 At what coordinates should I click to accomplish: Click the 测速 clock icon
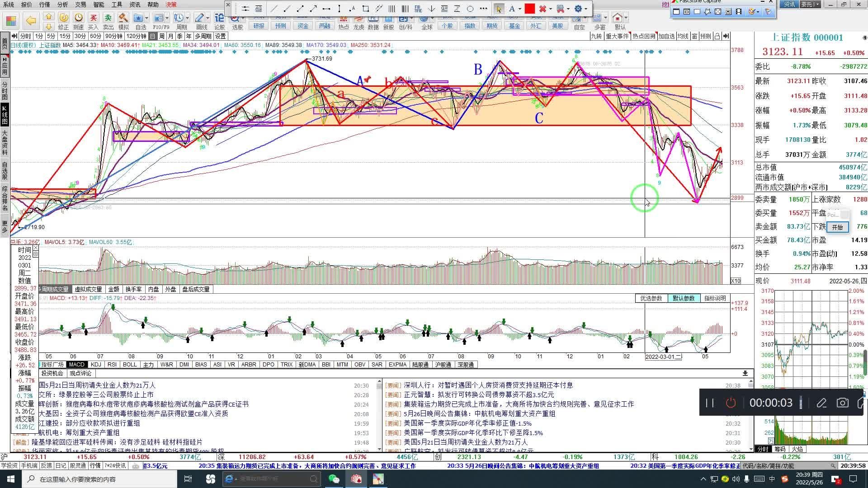pos(78,18)
